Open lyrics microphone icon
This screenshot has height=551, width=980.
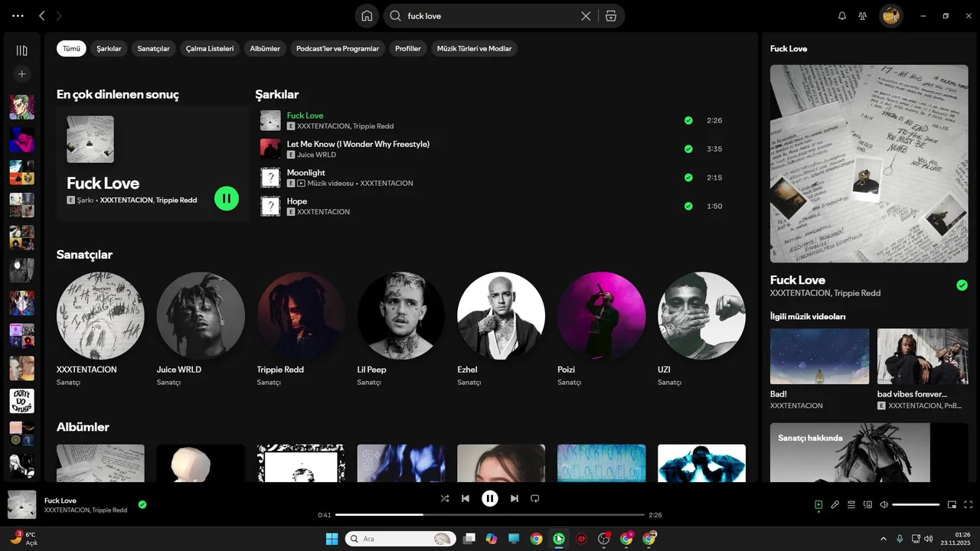(x=835, y=504)
